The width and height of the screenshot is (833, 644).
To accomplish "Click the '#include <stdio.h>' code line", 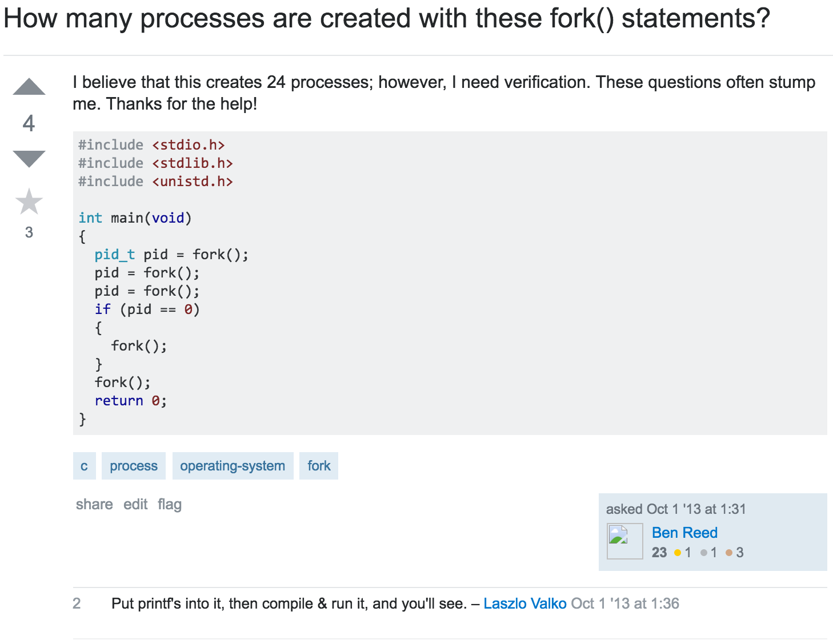I will click(x=151, y=145).
